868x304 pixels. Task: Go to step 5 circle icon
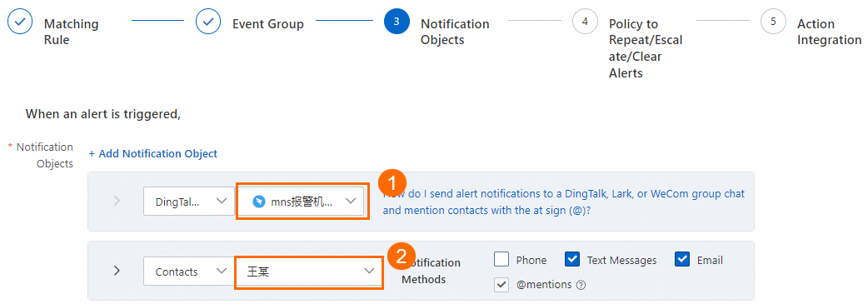[x=773, y=22]
